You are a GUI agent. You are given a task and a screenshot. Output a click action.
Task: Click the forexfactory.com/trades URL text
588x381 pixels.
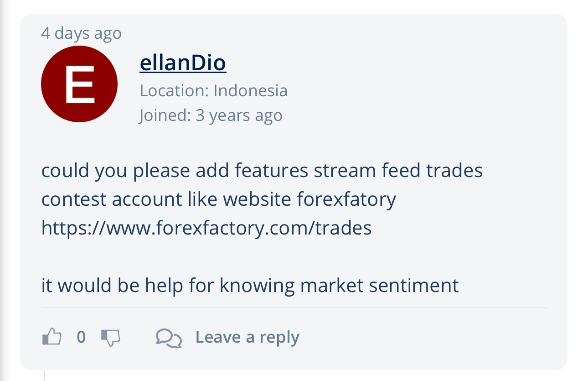tap(206, 227)
